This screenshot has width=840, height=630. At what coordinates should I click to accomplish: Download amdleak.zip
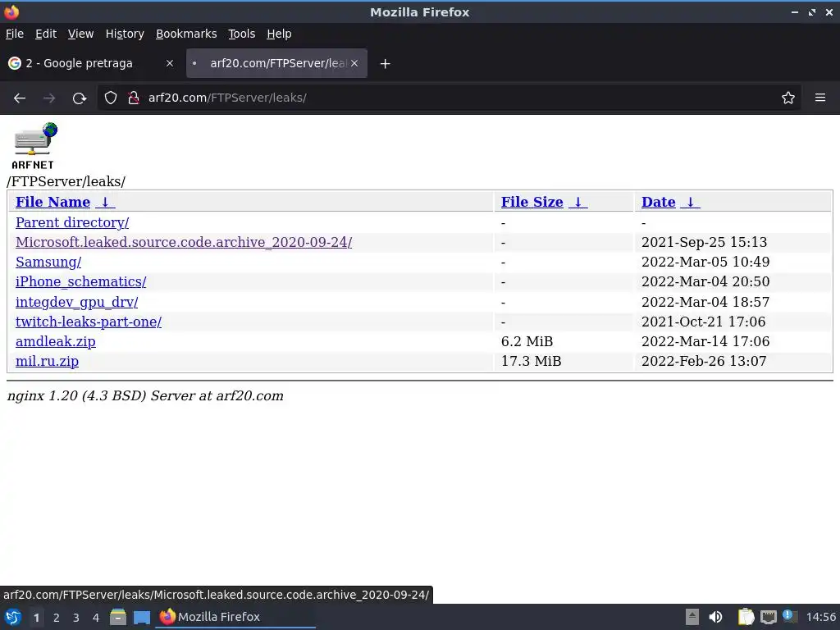[56, 342]
